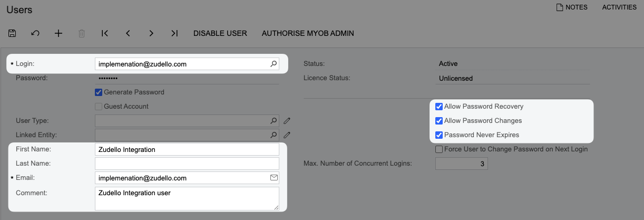
Task: Go to first record icon
Action: [x=105, y=33]
